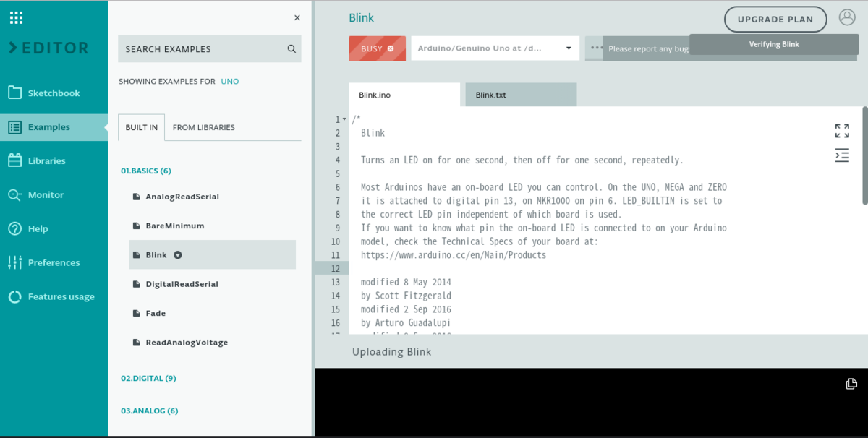The height and width of the screenshot is (438, 868).
Task: Click the Fade example file icon
Action: coord(137,313)
